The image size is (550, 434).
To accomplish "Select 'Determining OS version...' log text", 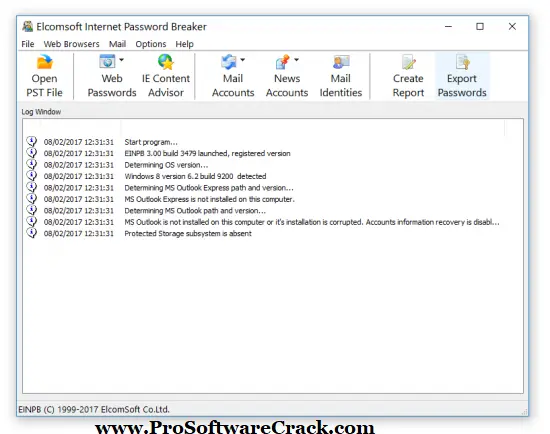I will 166,165.
